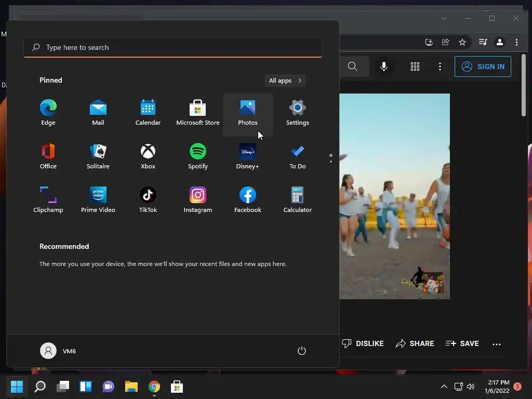Bookmark this tab with the star icon
Screen dimensions: 532x399
point(462,42)
